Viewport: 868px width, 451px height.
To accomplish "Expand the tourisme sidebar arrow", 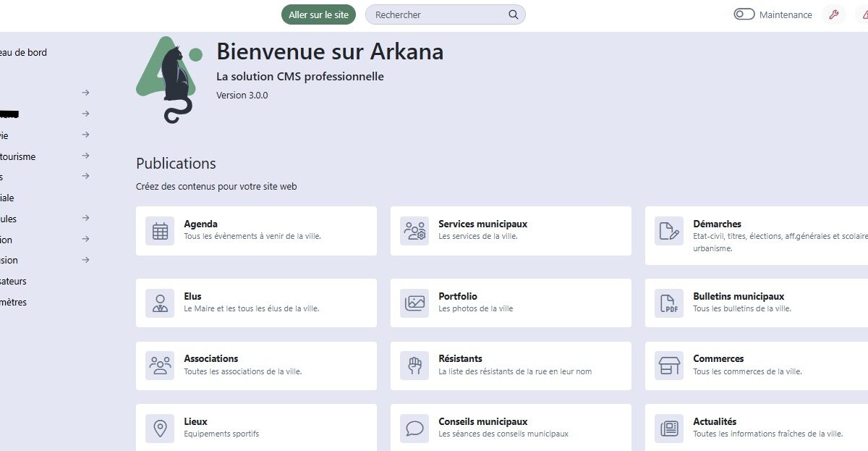I will [85, 156].
